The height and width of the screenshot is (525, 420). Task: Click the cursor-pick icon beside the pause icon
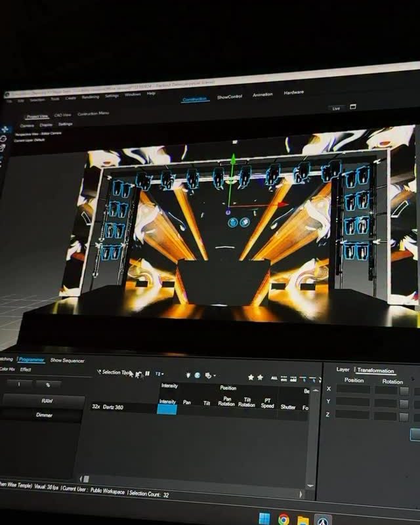pyautogui.click(x=138, y=375)
